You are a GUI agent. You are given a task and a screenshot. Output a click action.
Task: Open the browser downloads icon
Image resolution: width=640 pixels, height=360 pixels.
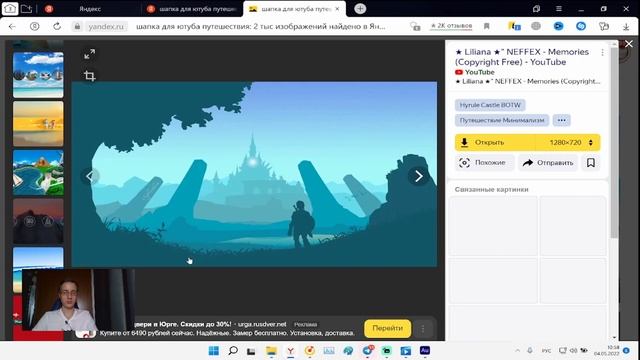(626, 27)
